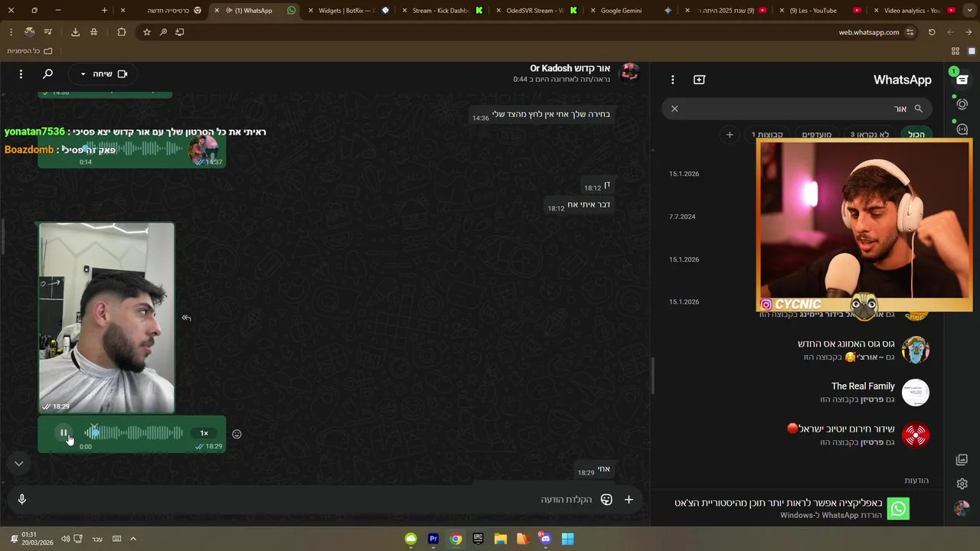Viewport: 980px width, 551px height.
Task: Open Premiere Pro from the taskbar
Action: [433, 539]
